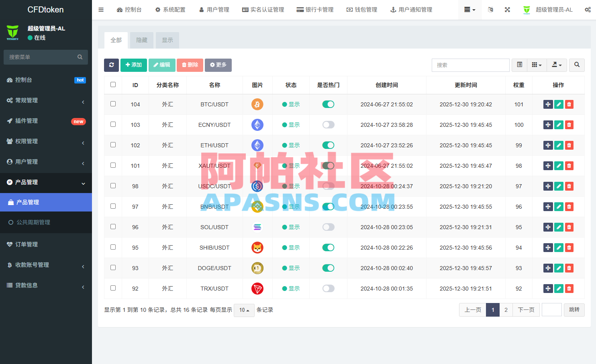Click drag-sort icon for SHIB/USDT row
The image size is (596, 364).
click(548, 248)
